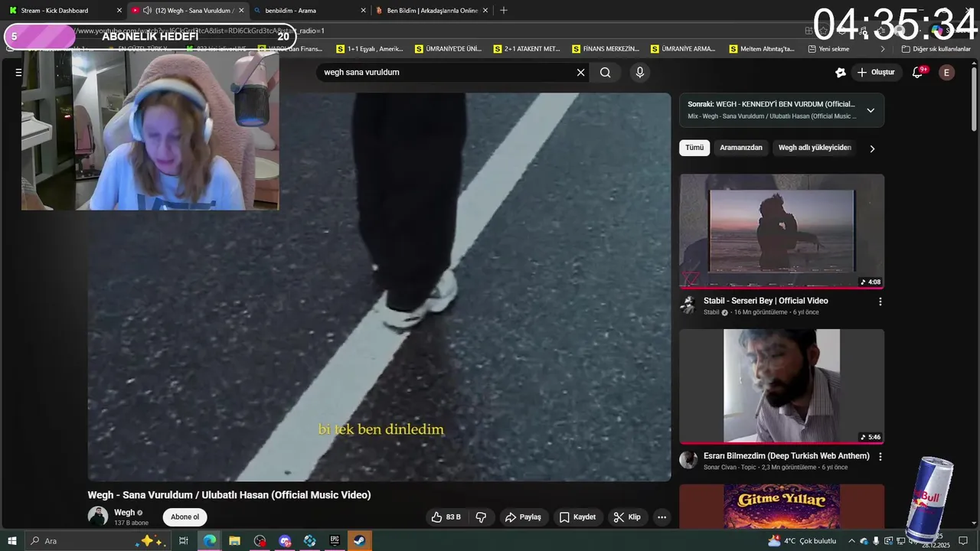The width and height of the screenshot is (980, 551).
Task: Open FİNANS MERKEZİN... bookmark
Action: 606,48
